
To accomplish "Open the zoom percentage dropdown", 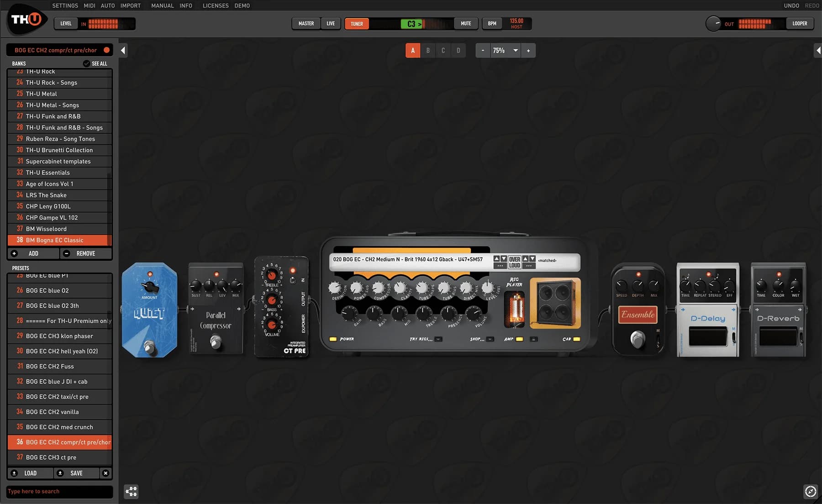I will point(516,50).
